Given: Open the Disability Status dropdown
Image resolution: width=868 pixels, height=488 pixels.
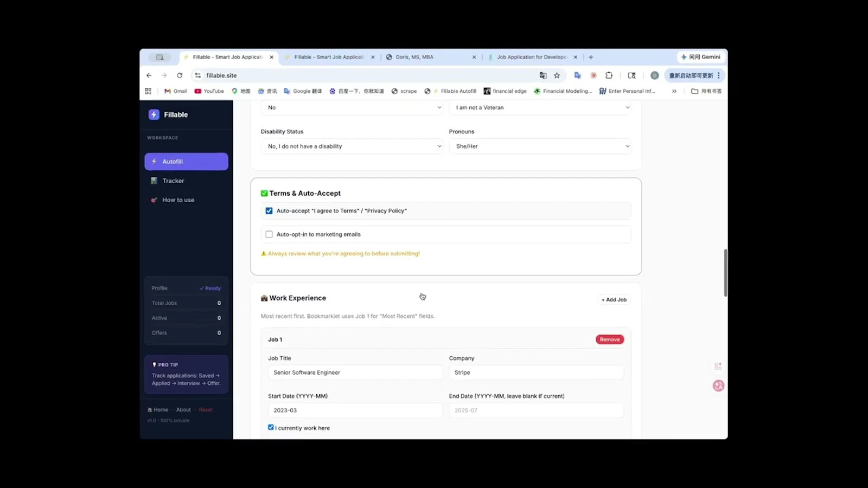Looking at the screenshot, I should pos(352,146).
